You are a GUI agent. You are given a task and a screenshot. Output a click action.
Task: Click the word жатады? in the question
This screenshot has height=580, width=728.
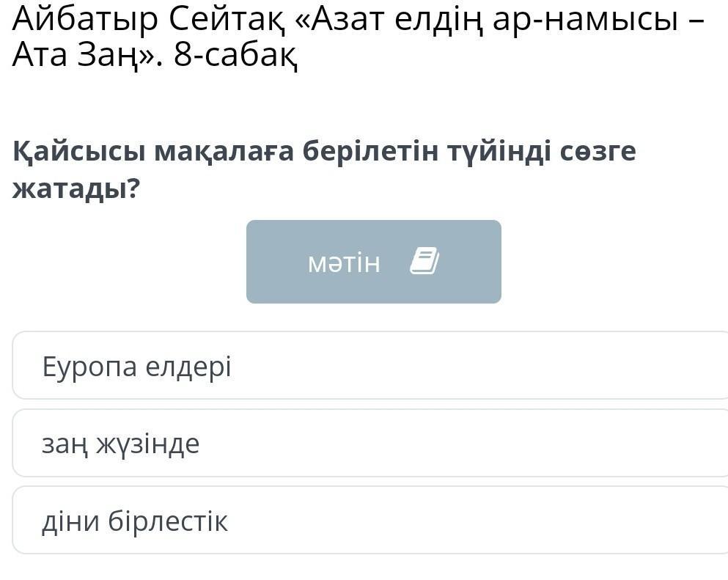[x=76, y=189]
